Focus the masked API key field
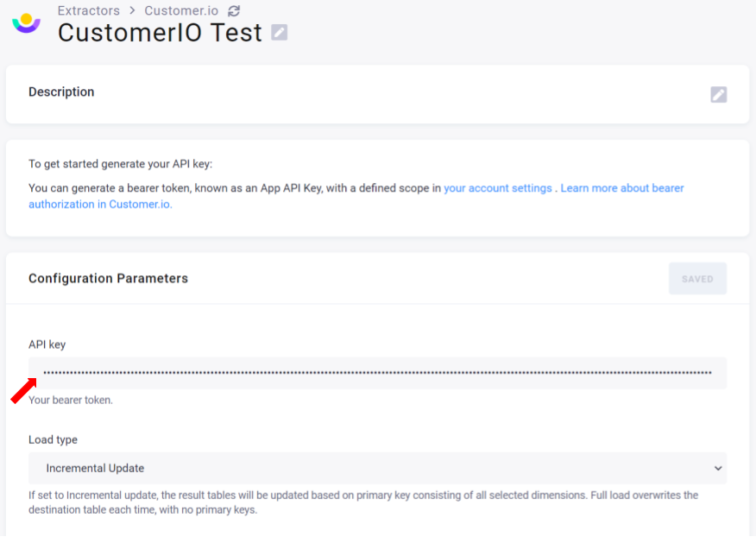This screenshot has width=756, height=543. [377, 373]
